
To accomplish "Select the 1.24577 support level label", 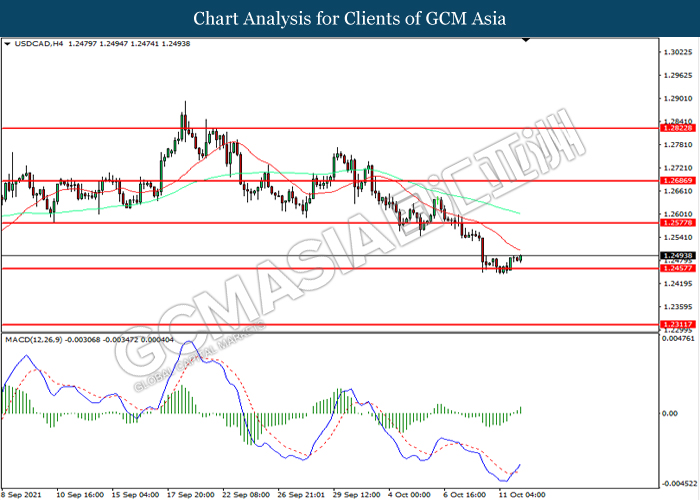I will pyautogui.click(x=678, y=268).
